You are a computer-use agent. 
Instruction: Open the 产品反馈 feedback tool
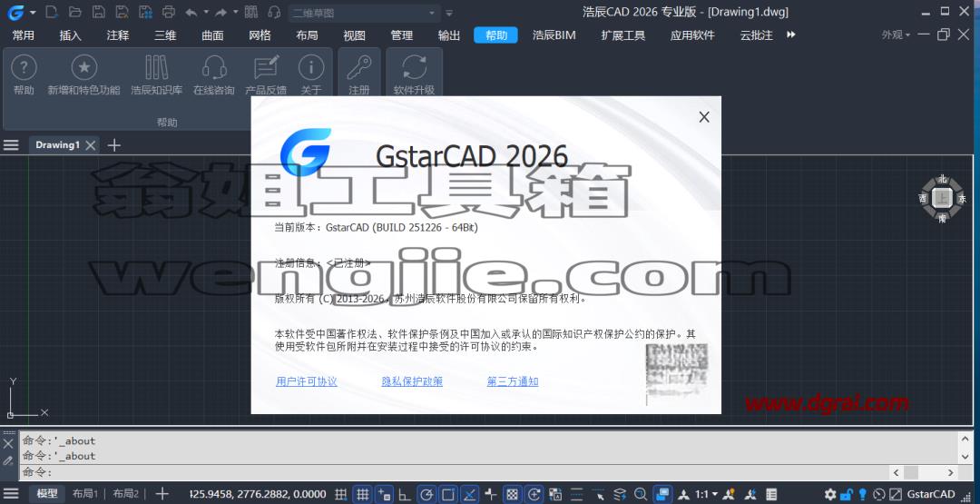tap(266, 74)
